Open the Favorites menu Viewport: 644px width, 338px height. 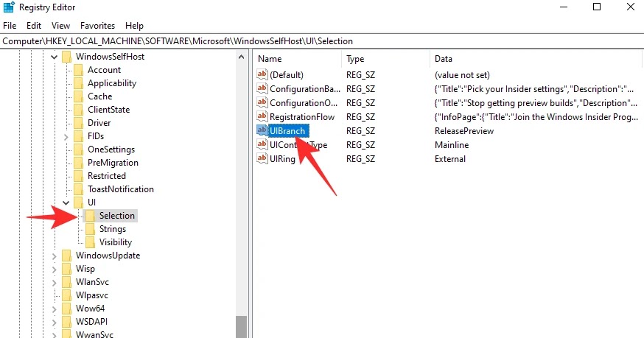point(97,26)
